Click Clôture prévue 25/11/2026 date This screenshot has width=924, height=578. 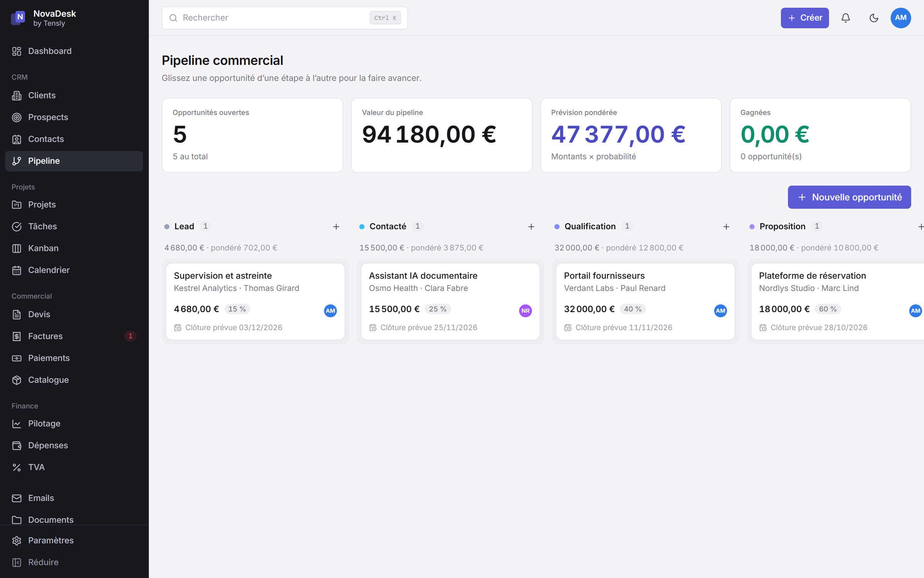point(429,328)
